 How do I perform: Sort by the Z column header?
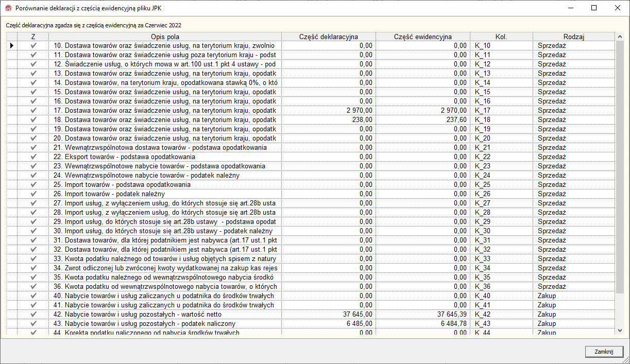point(33,37)
